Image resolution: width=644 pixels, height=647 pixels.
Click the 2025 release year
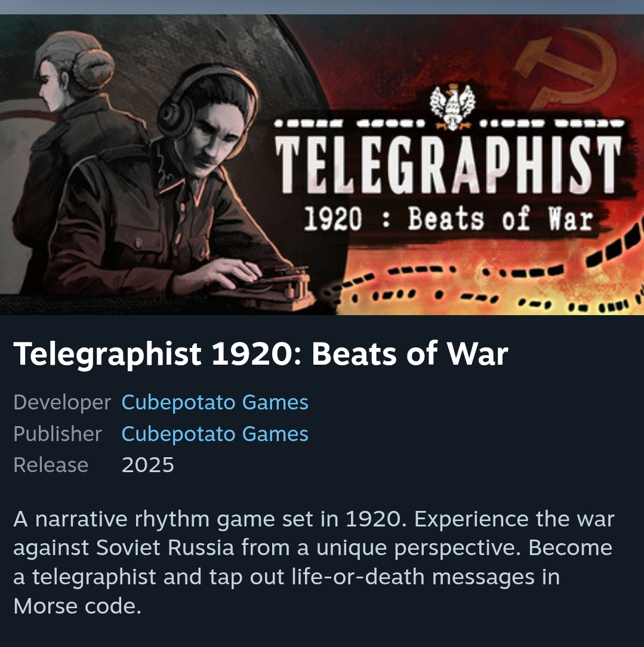147,466
